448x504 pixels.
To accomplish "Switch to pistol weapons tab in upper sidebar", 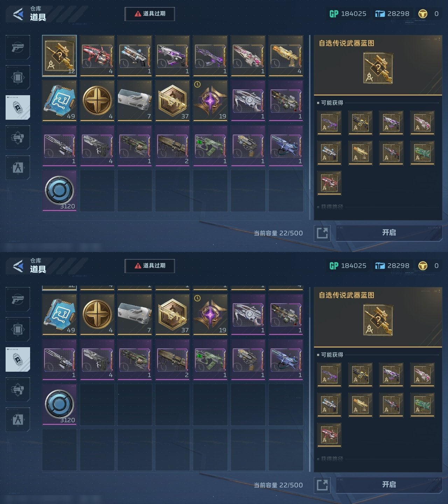I will coord(18,47).
